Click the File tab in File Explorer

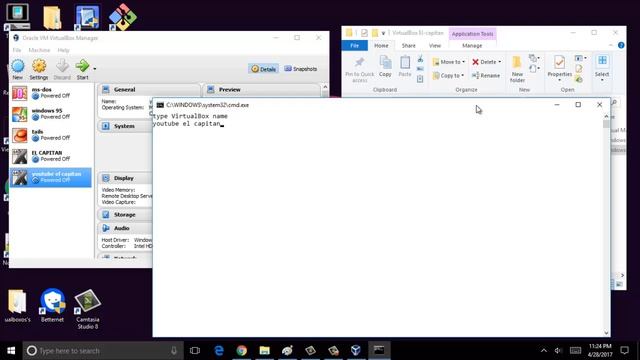click(354, 46)
